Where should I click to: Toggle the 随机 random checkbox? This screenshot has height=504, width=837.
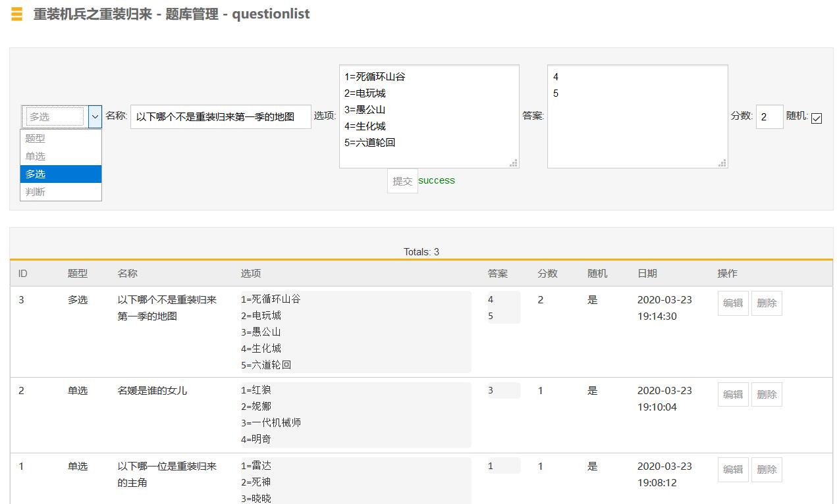click(817, 118)
